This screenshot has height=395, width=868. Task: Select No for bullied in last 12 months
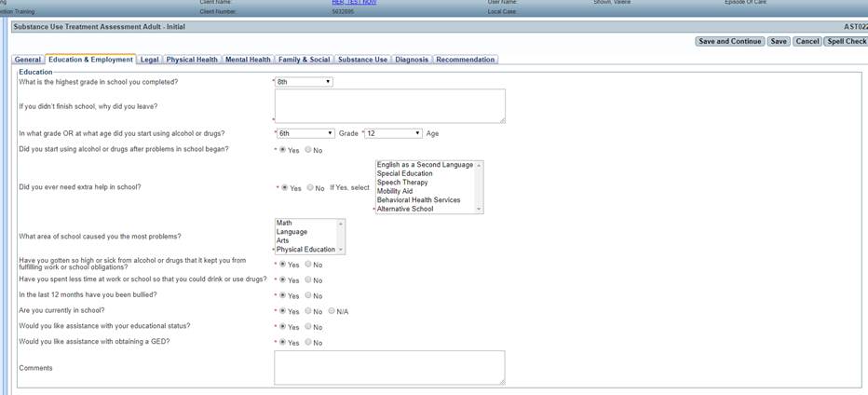click(310, 295)
